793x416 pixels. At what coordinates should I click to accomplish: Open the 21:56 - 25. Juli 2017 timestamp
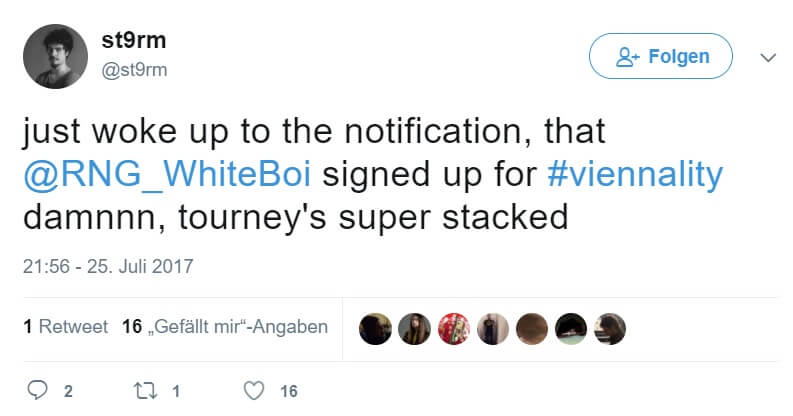tap(106, 266)
